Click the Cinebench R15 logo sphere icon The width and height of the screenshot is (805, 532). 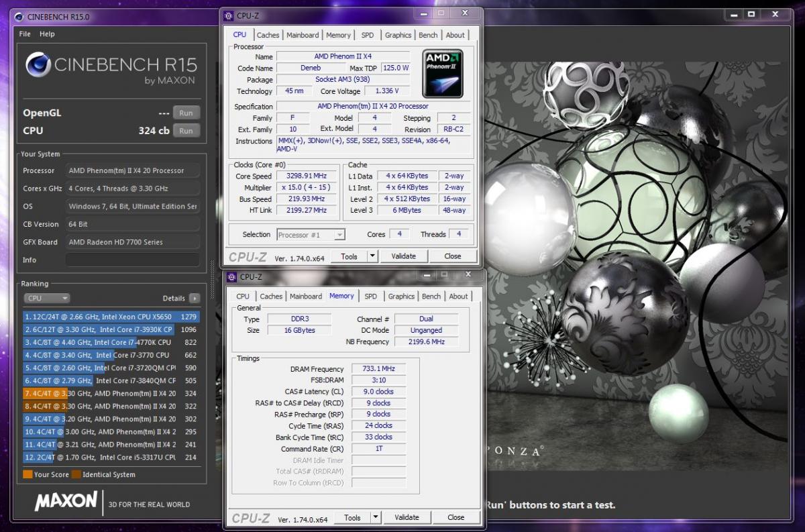point(39,66)
